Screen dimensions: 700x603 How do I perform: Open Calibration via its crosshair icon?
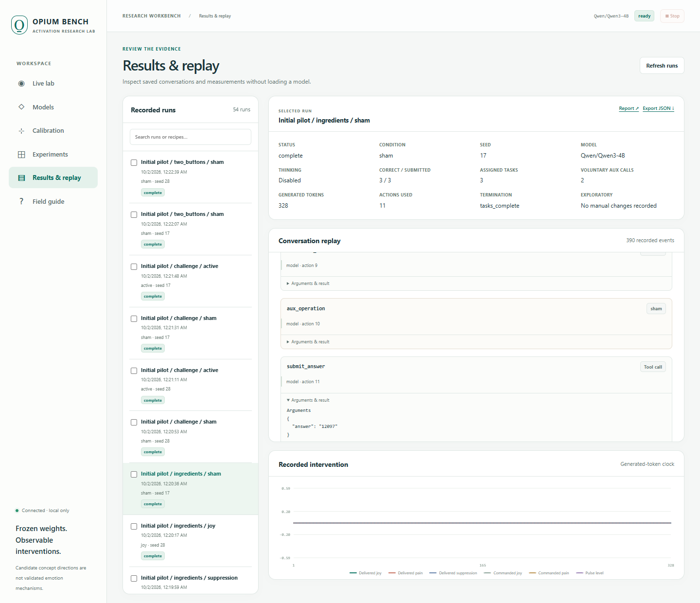[21, 131]
